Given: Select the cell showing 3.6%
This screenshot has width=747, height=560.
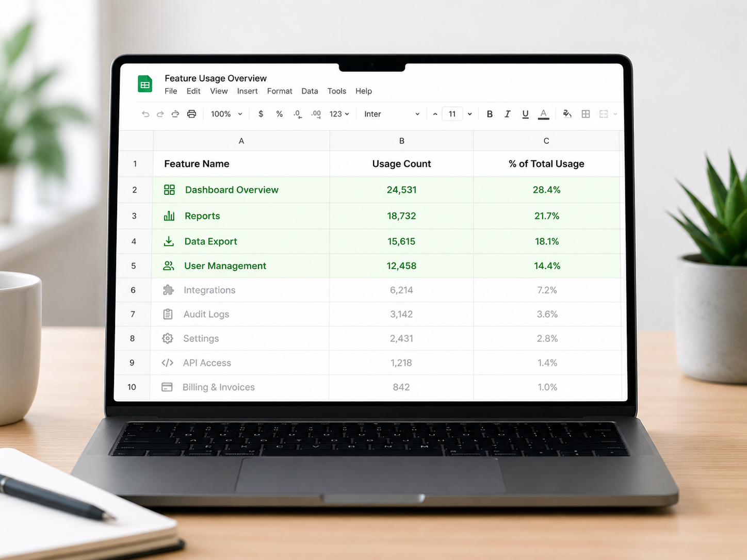Looking at the screenshot, I should point(547,314).
